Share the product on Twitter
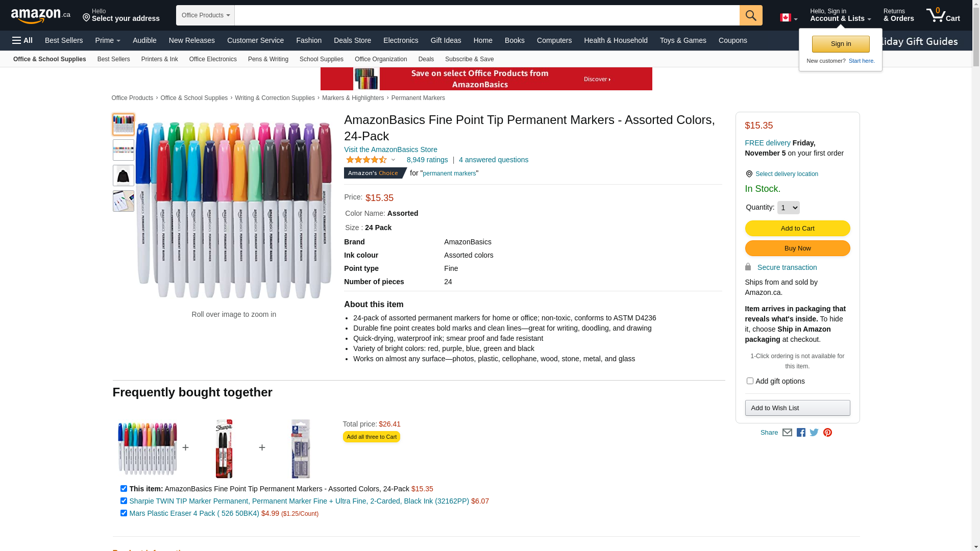 [814, 433]
